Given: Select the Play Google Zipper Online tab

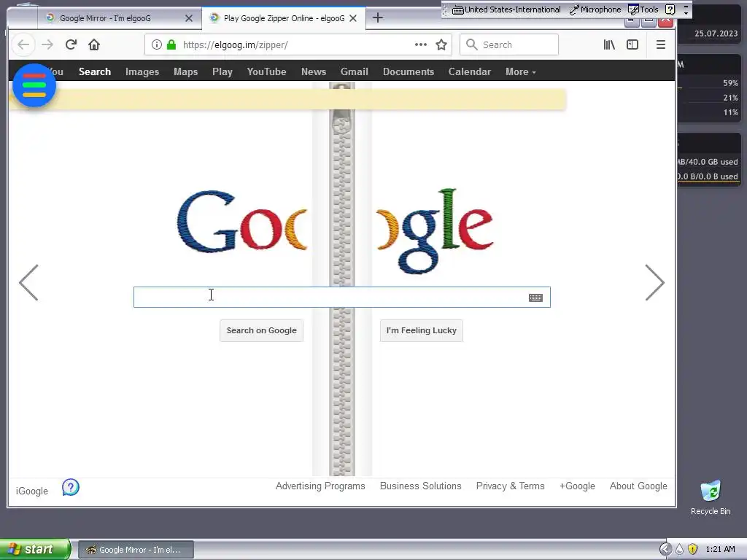Looking at the screenshot, I should tap(284, 18).
